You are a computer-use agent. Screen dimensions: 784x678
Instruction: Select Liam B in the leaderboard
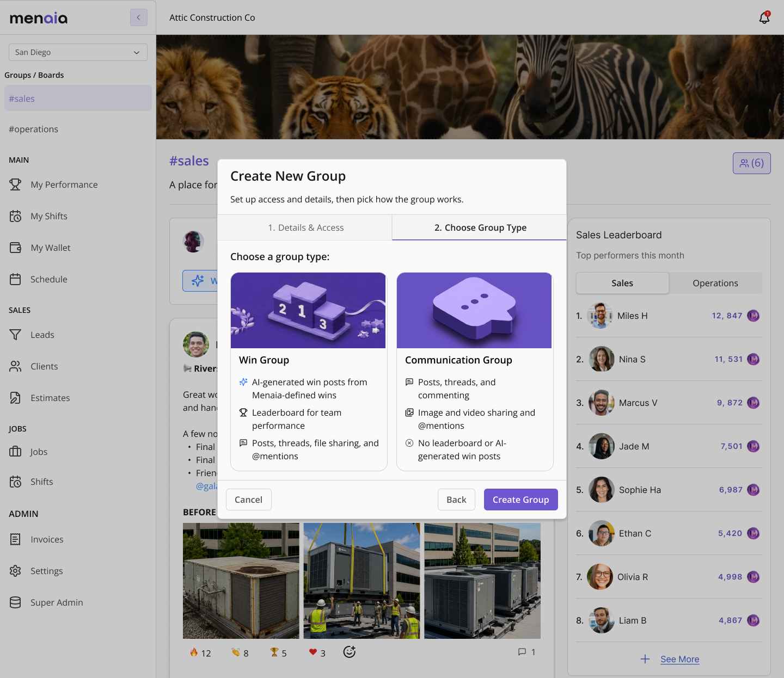pos(669,620)
